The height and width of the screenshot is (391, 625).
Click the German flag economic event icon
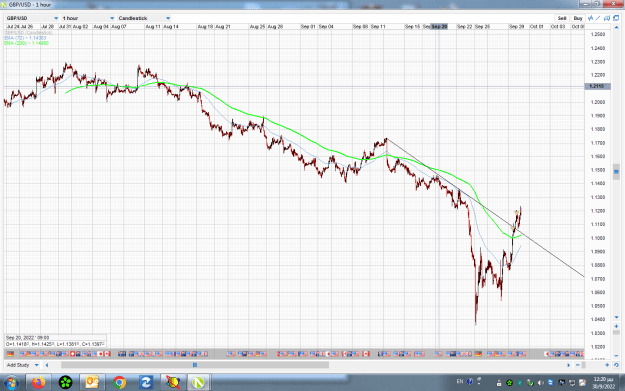coord(10,354)
